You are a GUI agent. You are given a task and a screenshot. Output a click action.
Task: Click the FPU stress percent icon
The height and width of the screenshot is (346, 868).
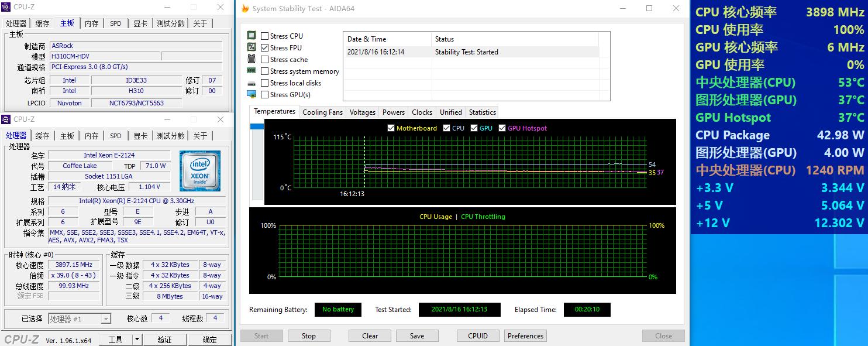coord(252,47)
